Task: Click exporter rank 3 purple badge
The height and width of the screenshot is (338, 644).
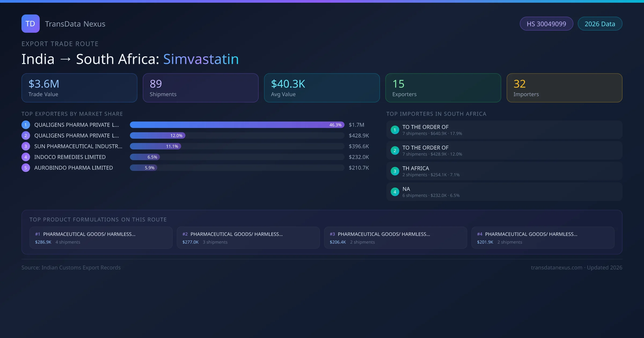Action: click(26, 146)
